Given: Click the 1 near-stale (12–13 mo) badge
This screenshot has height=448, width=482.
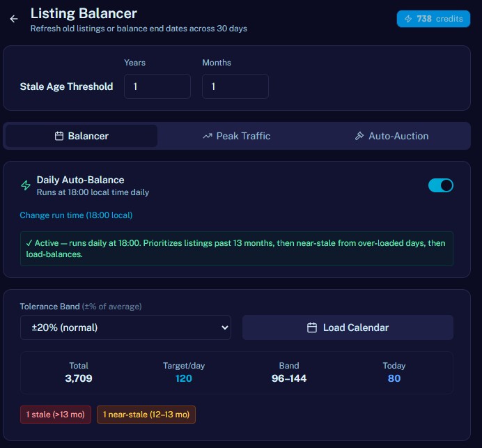Looking at the screenshot, I should [146, 415].
